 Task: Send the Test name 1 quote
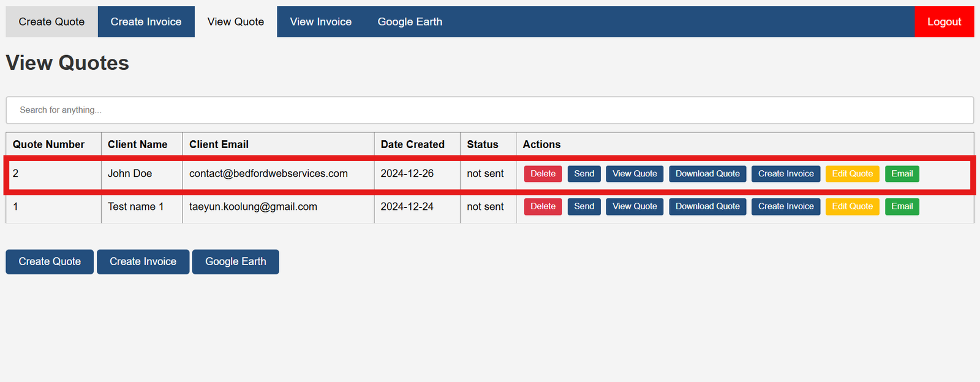[x=584, y=206]
